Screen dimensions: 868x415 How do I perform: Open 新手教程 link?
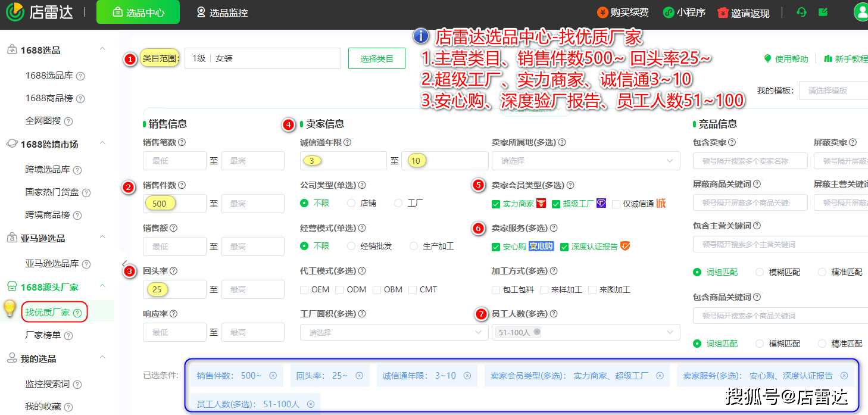pyautogui.click(x=846, y=58)
